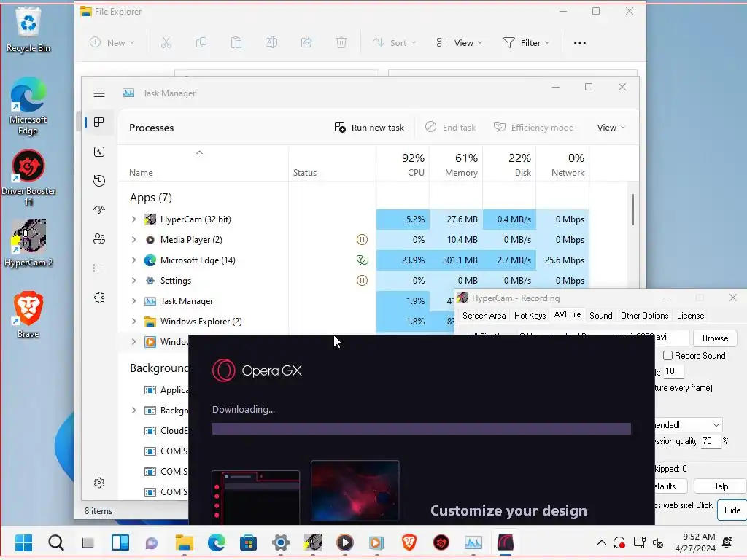Open HyperCam compressor combo box arrow
Viewport: 747px width, 560px height.
tap(716, 425)
